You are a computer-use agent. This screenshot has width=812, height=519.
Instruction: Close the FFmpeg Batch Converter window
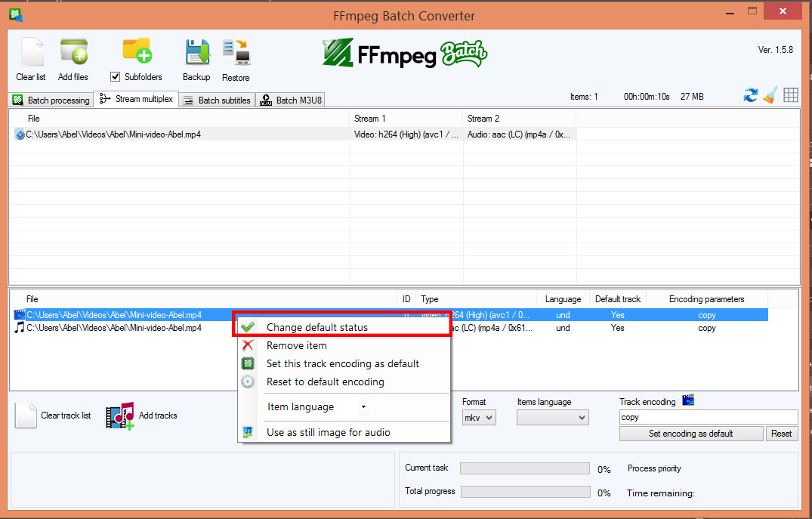click(783, 11)
